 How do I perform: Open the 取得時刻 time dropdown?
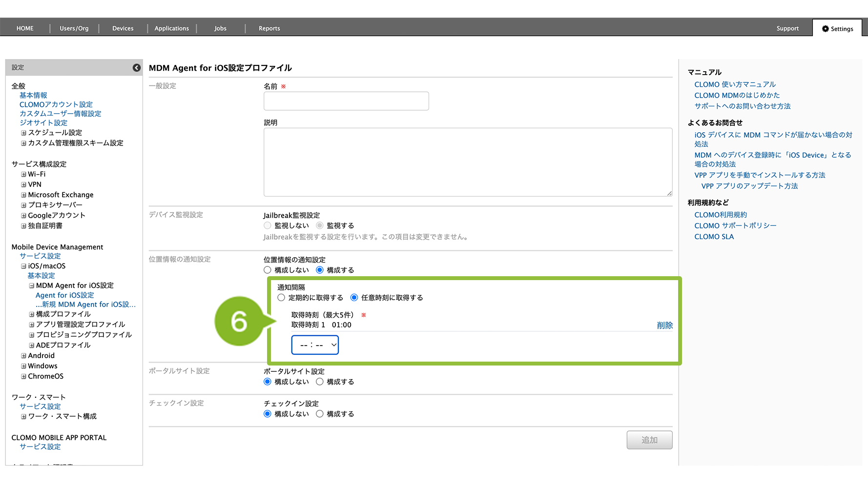click(x=315, y=345)
